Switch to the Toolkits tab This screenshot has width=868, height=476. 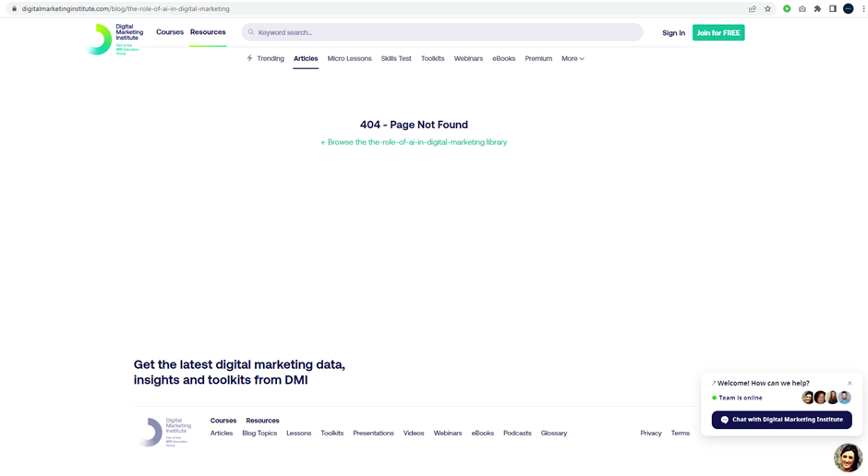432,59
